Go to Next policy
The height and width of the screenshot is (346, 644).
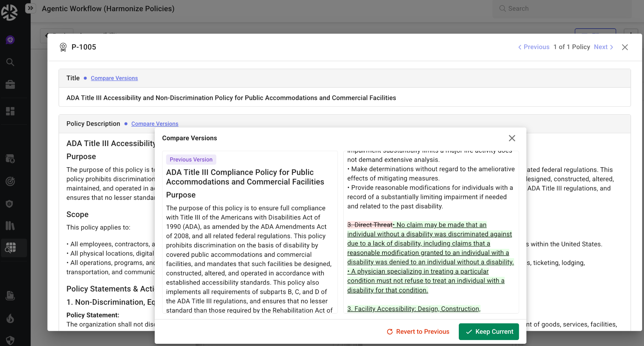[603, 47]
